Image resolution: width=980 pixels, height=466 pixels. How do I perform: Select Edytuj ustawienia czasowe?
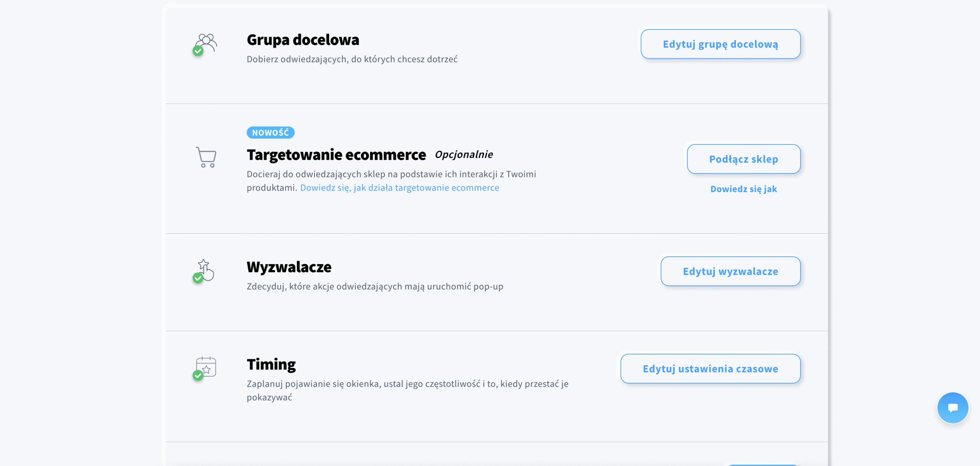click(710, 369)
